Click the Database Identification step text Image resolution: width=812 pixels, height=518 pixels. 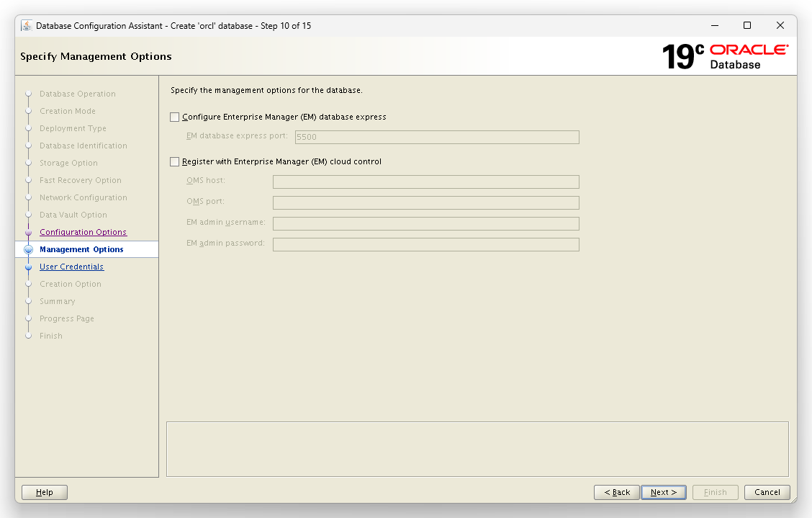[84, 146]
